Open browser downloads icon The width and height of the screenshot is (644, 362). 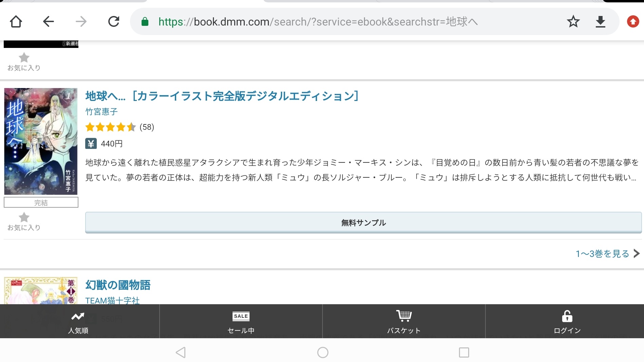click(x=600, y=22)
